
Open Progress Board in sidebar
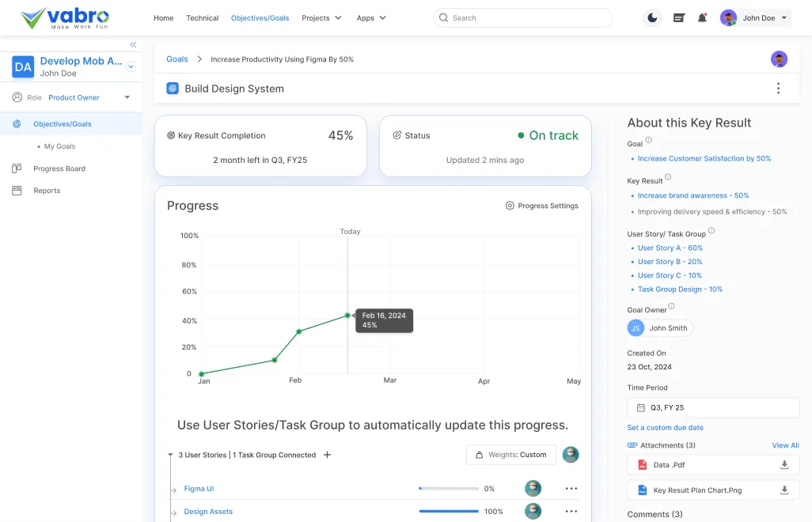(59, 168)
